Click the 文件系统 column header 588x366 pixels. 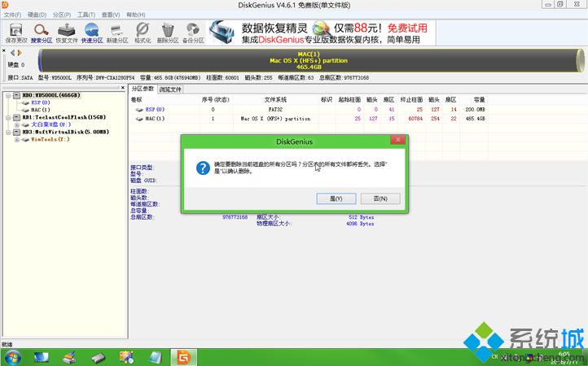(x=275, y=100)
